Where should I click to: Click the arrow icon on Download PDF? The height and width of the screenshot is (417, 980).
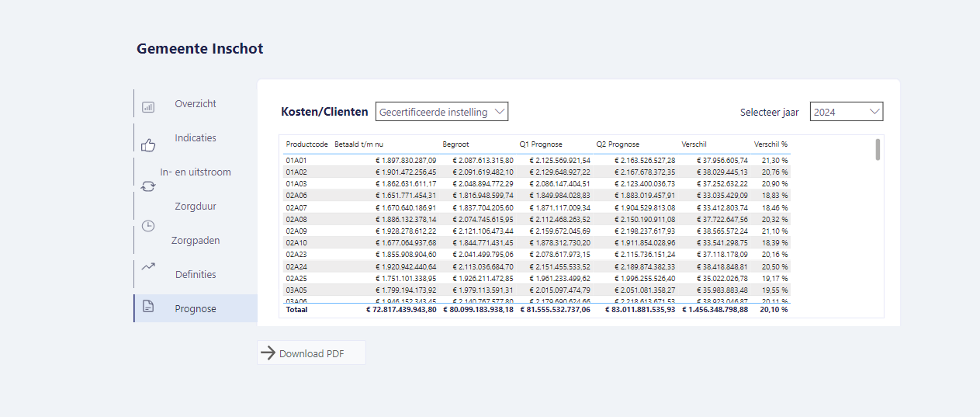click(x=268, y=353)
